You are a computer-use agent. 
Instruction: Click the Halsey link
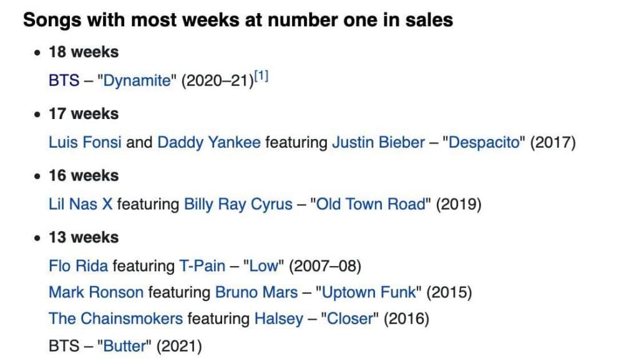pos(278,319)
